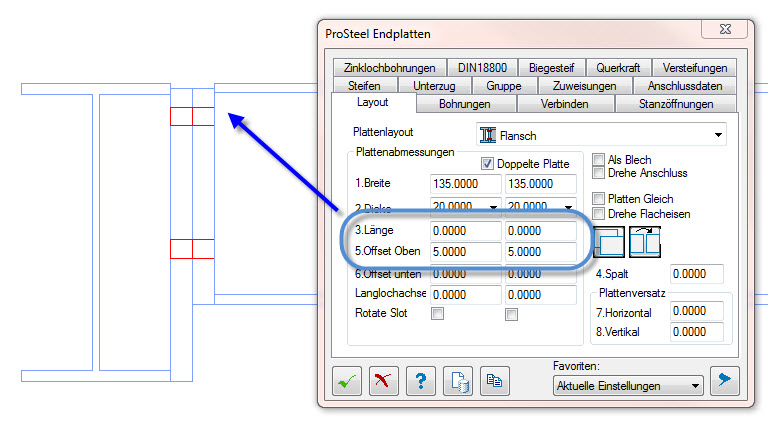This screenshot has height=424, width=768.
Task: Tick the Platten Gleich checkbox
Action: click(x=598, y=198)
